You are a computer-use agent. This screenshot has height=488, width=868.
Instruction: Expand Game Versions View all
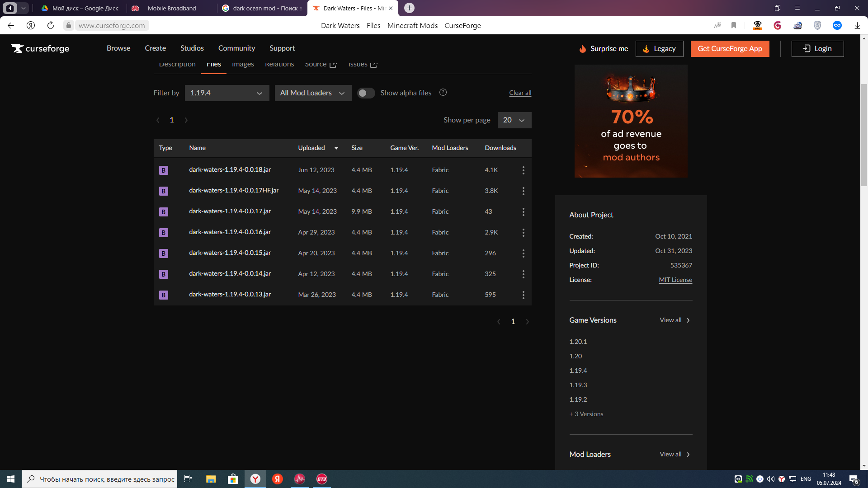[675, 320]
